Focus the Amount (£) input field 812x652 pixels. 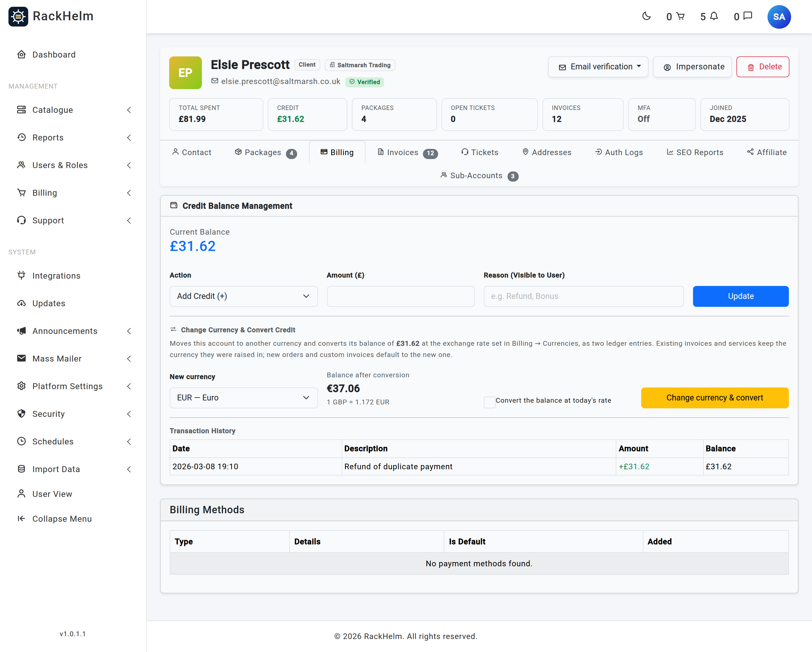click(400, 296)
